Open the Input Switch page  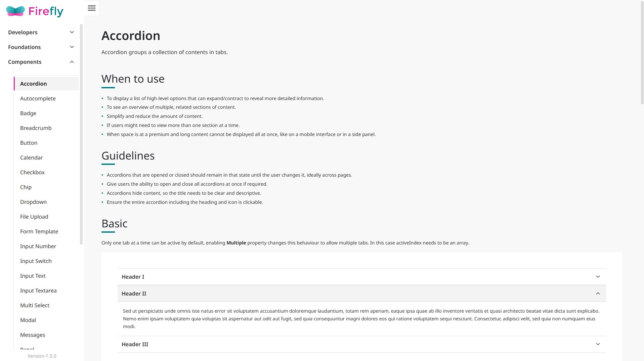coord(36,261)
